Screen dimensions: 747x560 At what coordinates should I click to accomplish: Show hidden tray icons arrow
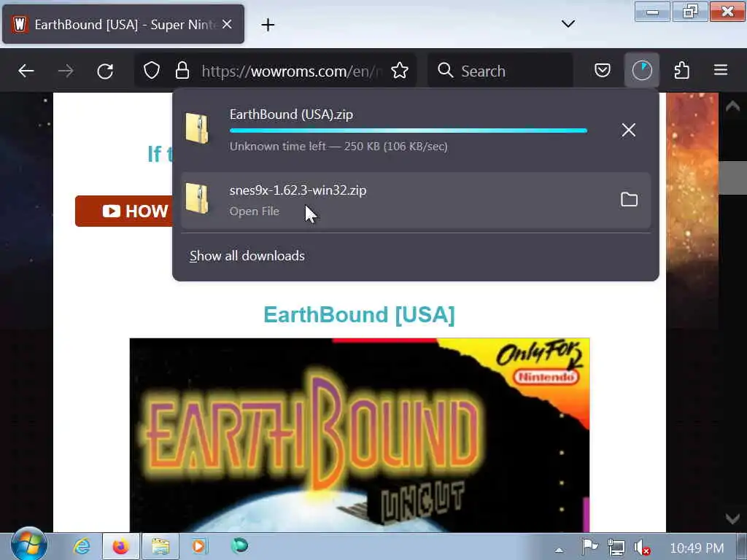(559, 550)
